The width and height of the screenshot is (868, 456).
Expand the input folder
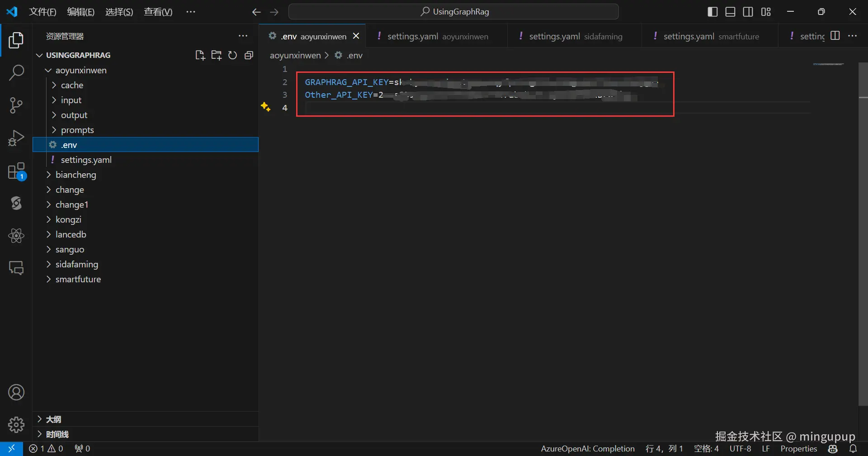point(54,100)
